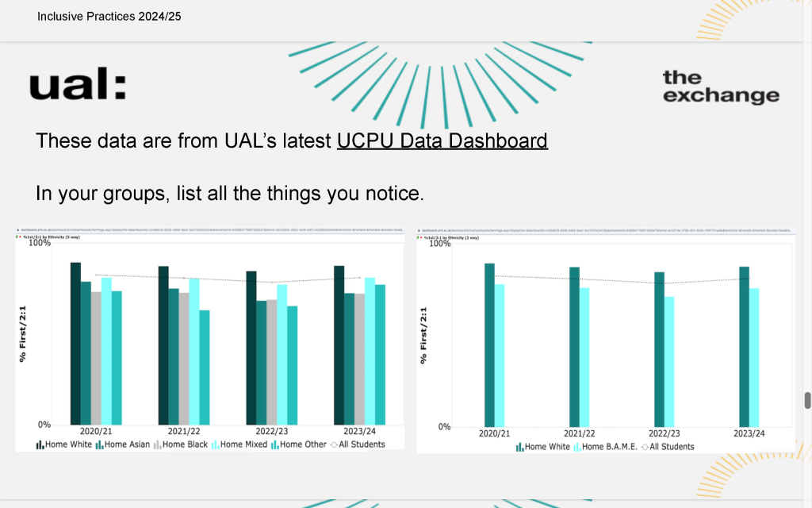Click the All Students legend marker in right chart
The height and width of the screenshot is (508, 812).
click(x=645, y=447)
